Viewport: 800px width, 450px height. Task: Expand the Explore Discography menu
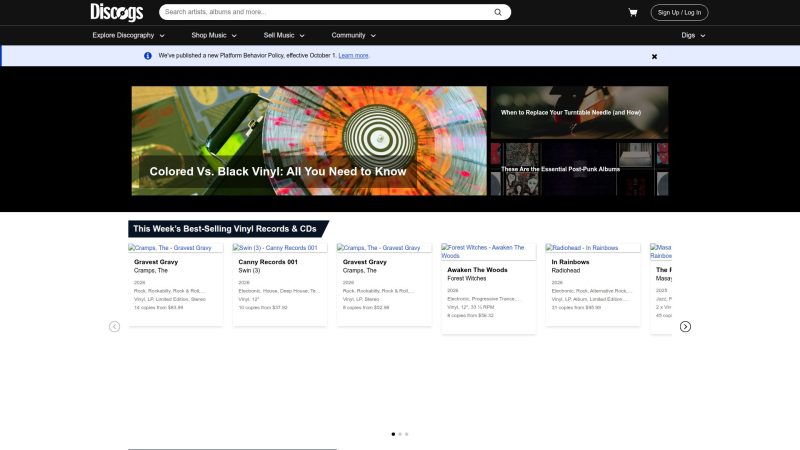129,35
